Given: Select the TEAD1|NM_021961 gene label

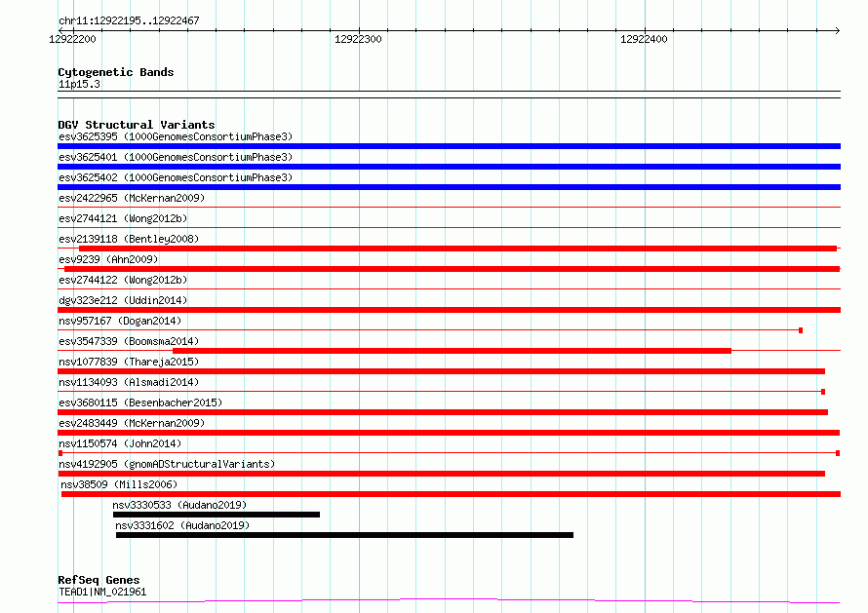Looking at the screenshot, I should (102, 592).
